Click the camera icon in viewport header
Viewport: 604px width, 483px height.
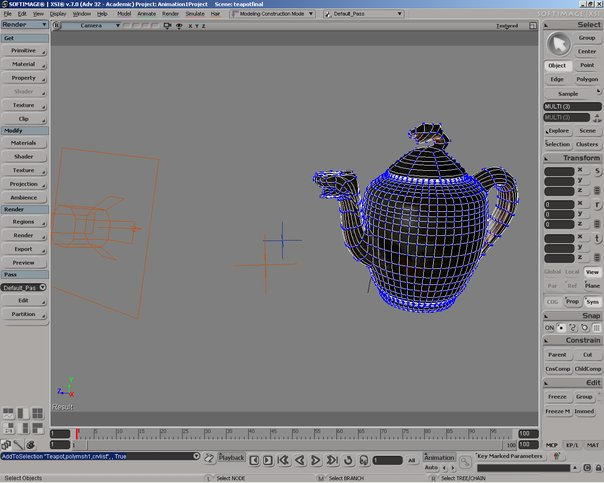(167, 26)
